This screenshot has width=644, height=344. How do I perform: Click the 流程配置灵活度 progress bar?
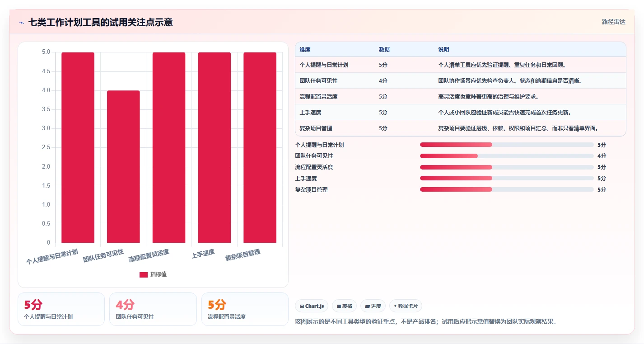click(x=507, y=167)
